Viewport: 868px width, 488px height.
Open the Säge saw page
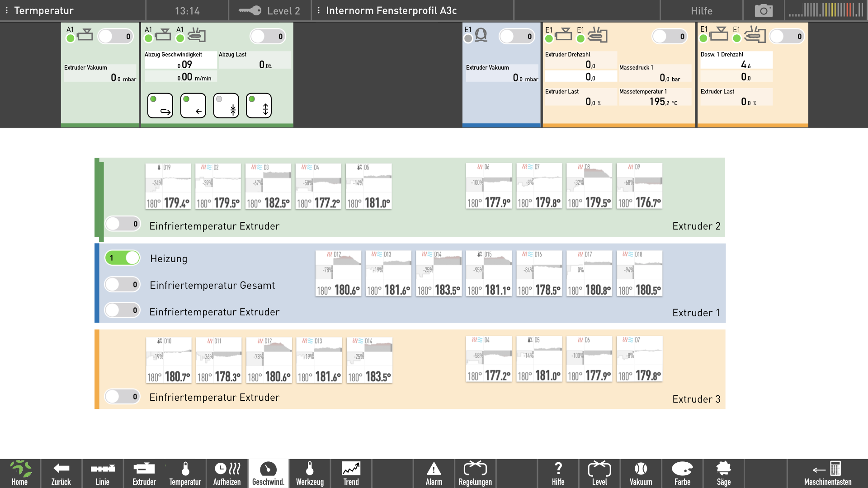click(724, 474)
